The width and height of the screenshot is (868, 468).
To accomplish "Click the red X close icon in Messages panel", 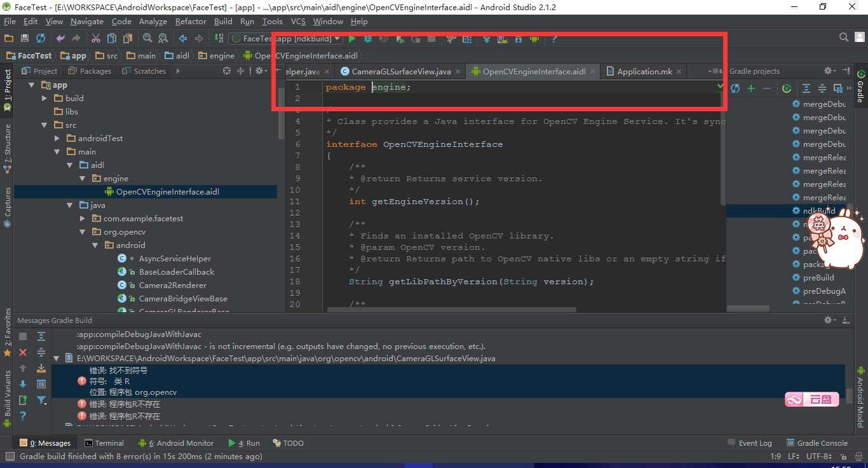I will point(23,352).
